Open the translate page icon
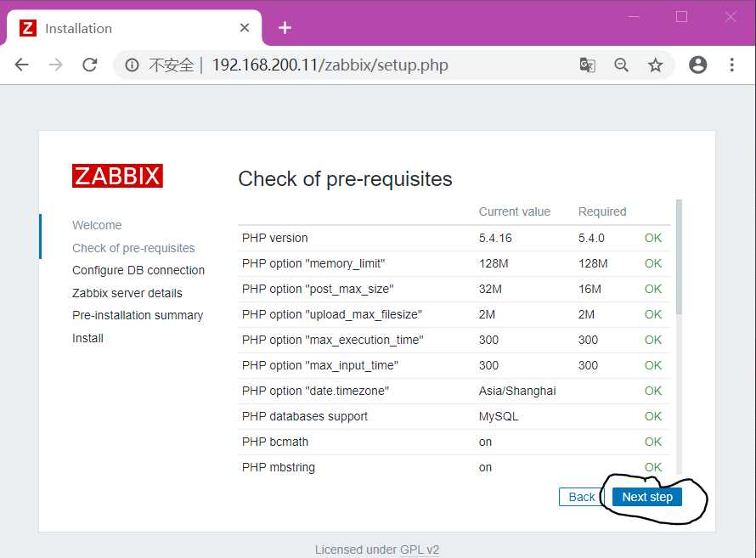This screenshot has height=558, width=756. [x=587, y=65]
